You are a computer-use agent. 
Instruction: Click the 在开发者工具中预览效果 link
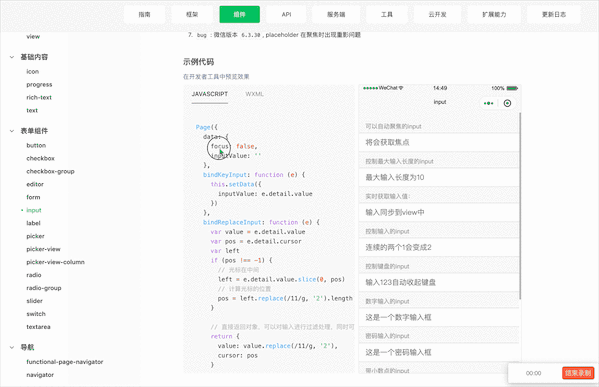tap(216, 76)
